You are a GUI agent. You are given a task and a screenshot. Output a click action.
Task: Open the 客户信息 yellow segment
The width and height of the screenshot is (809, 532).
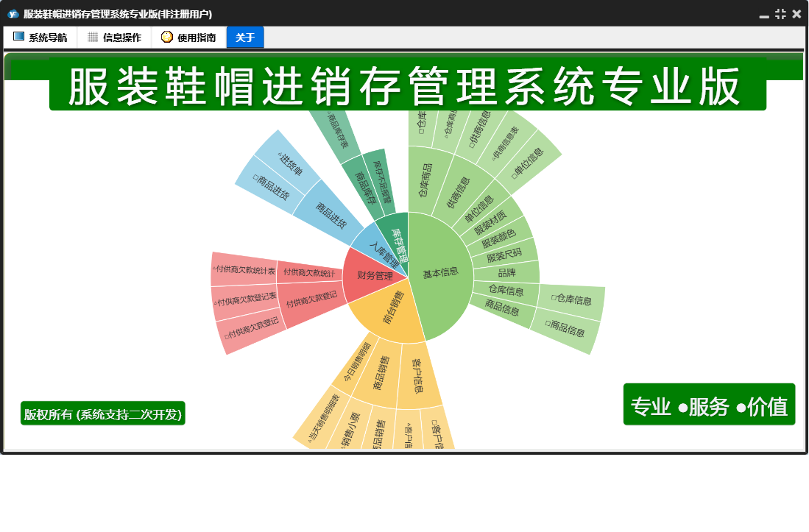click(x=418, y=375)
